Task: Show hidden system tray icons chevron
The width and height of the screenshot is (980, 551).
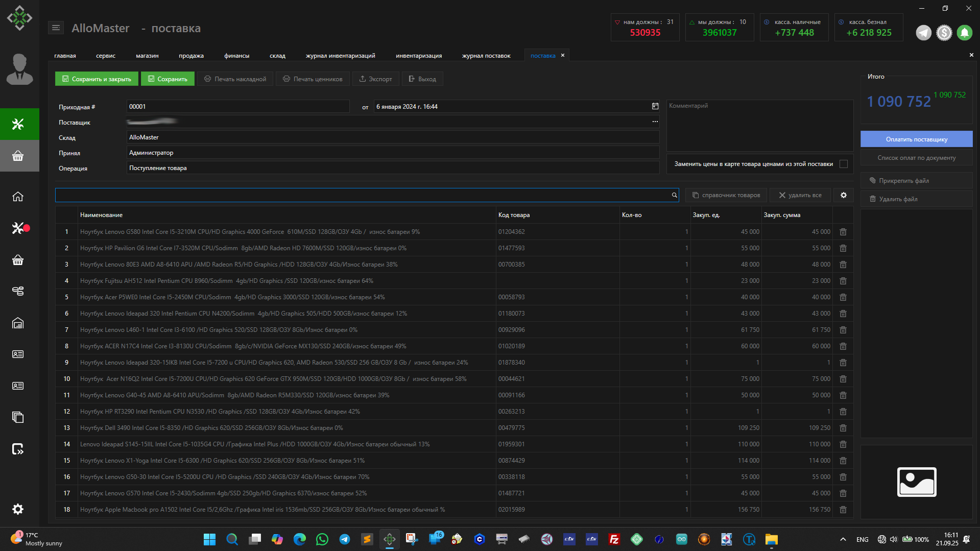Action: pos(843,539)
